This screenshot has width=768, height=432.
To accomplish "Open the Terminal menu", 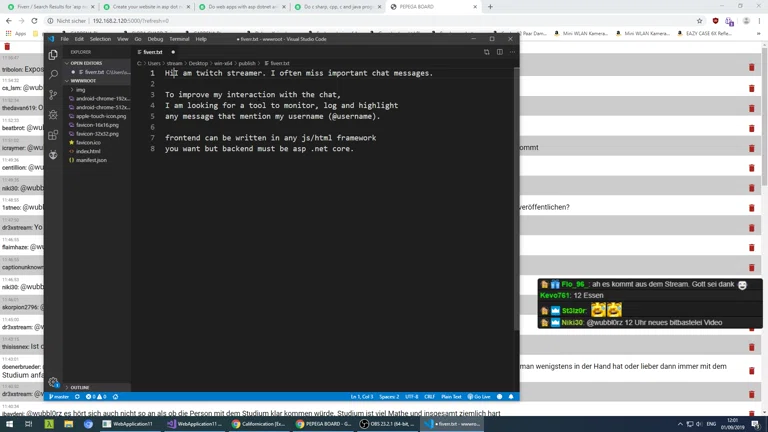I will pyautogui.click(x=179, y=39).
